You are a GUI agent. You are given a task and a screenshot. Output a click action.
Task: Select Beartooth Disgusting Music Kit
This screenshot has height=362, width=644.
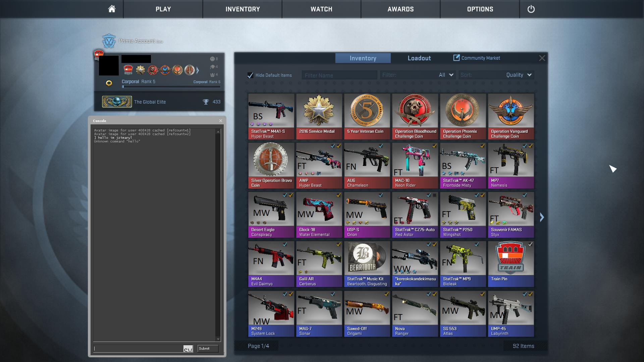(367, 264)
